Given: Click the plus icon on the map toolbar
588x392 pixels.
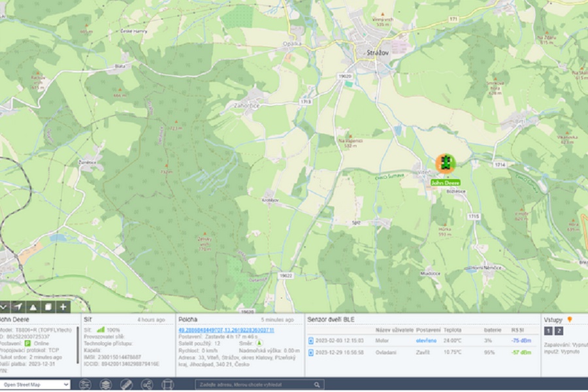Looking at the screenshot, I should [62, 306].
